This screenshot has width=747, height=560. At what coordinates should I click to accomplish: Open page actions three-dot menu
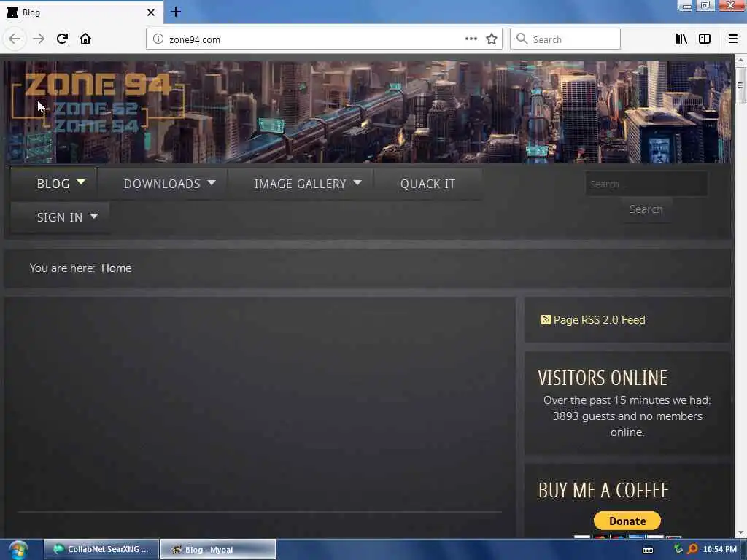[471, 39]
